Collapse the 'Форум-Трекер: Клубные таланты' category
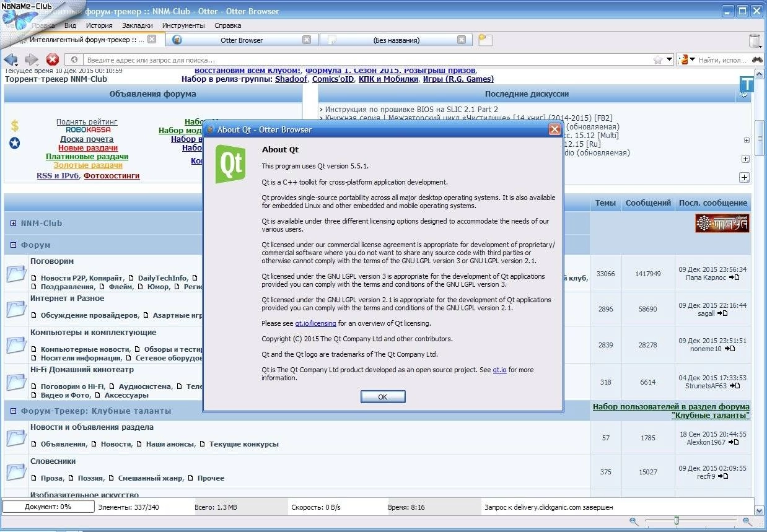This screenshot has width=767, height=532. [14, 411]
